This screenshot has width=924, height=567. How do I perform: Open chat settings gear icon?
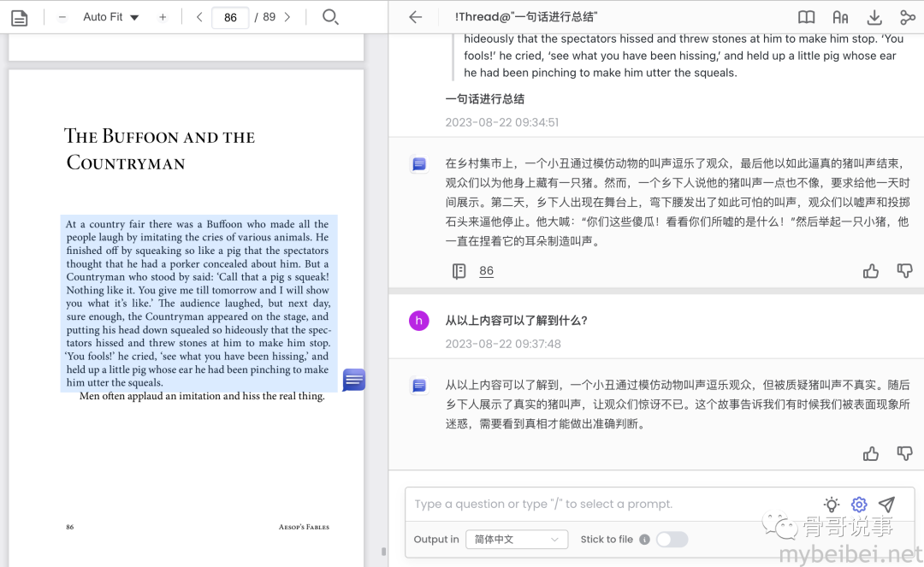[x=859, y=504]
